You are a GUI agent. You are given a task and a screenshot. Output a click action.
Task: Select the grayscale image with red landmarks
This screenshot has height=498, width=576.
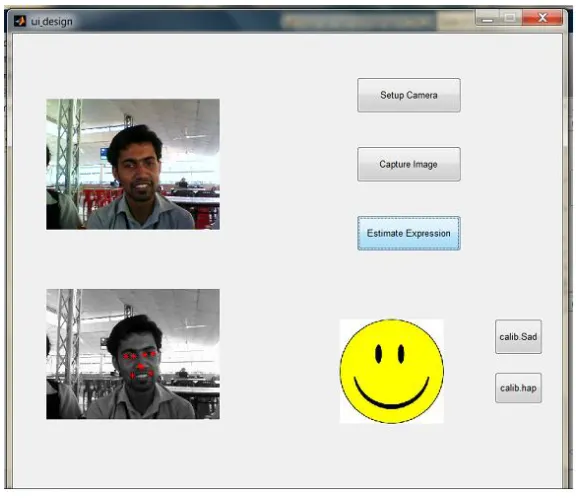point(133,354)
